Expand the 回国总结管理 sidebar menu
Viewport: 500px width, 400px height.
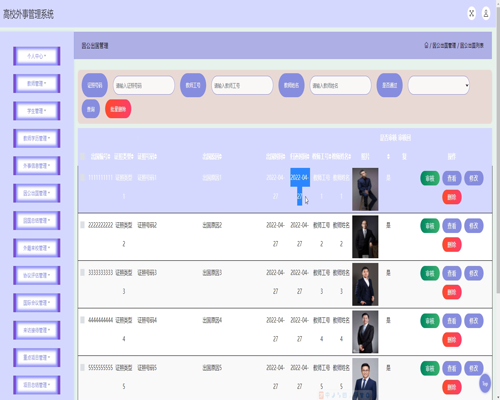37,220
